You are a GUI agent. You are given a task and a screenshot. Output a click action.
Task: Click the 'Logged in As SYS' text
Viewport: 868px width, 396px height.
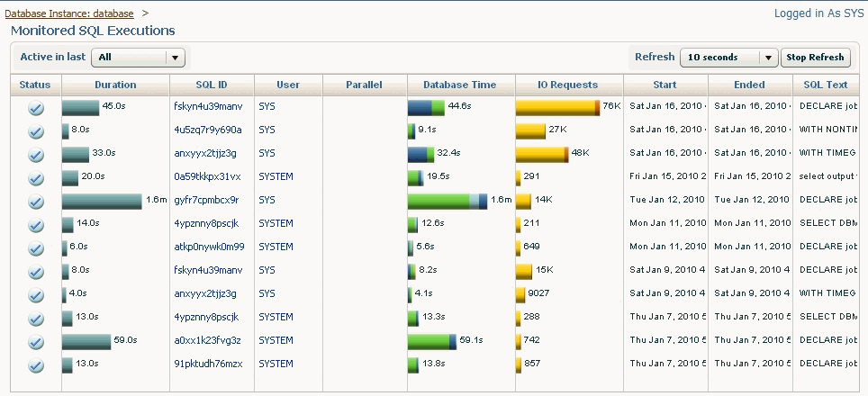pyautogui.click(x=818, y=13)
